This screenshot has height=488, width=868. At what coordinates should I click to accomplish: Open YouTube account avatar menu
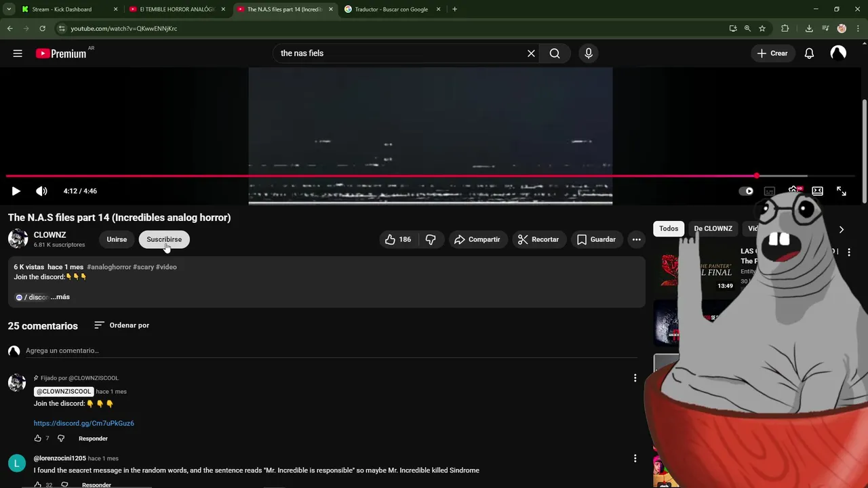(x=838, y=54)
